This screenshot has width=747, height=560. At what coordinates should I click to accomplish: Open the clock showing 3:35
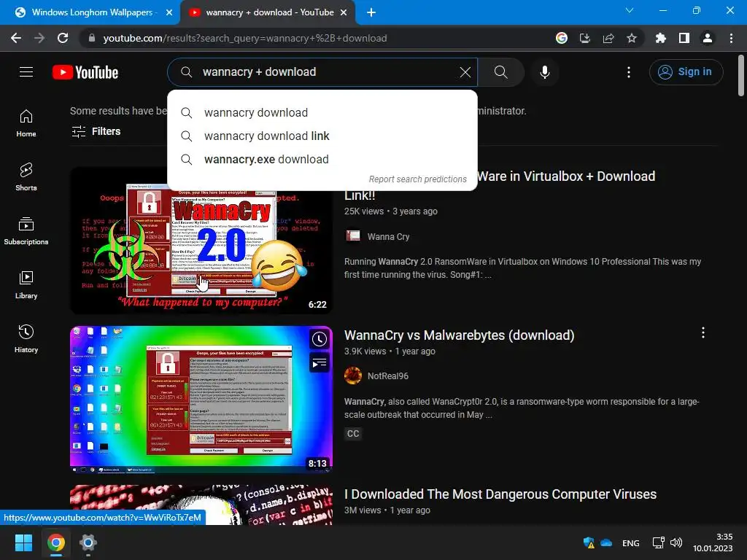713,542
